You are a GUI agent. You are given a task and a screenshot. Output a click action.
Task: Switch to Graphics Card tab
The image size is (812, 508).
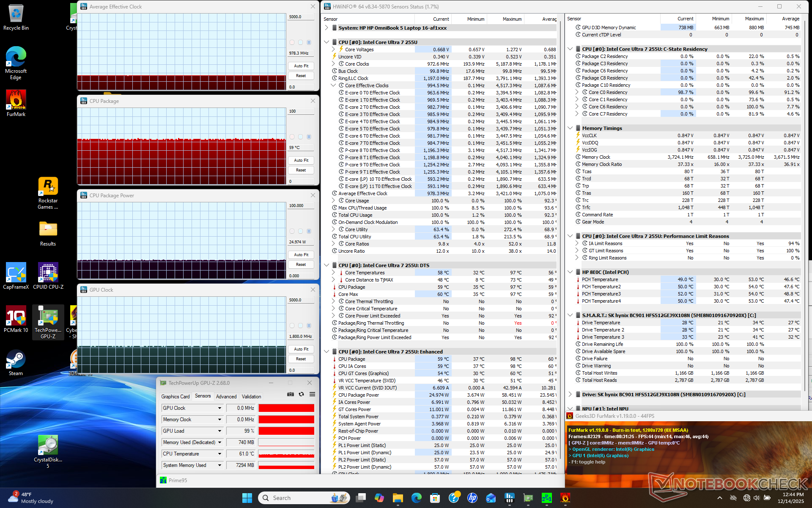pos(176,397)
